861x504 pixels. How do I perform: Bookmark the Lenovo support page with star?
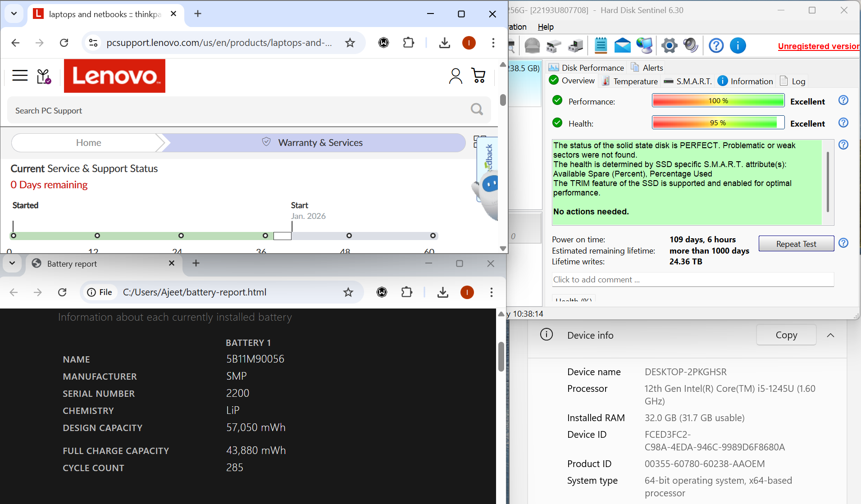[350, 43]
